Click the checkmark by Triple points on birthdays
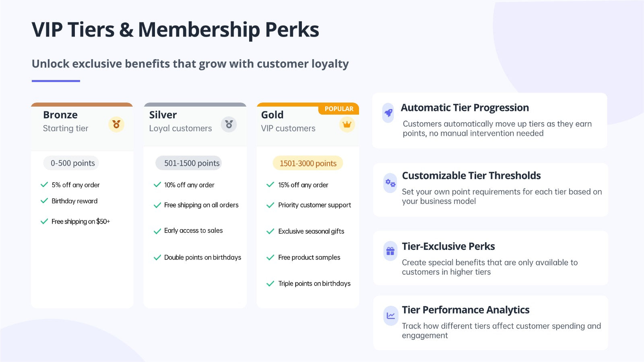Image resolution: width=644 pixels, height=362 pixels. click(x=270, y=284)
